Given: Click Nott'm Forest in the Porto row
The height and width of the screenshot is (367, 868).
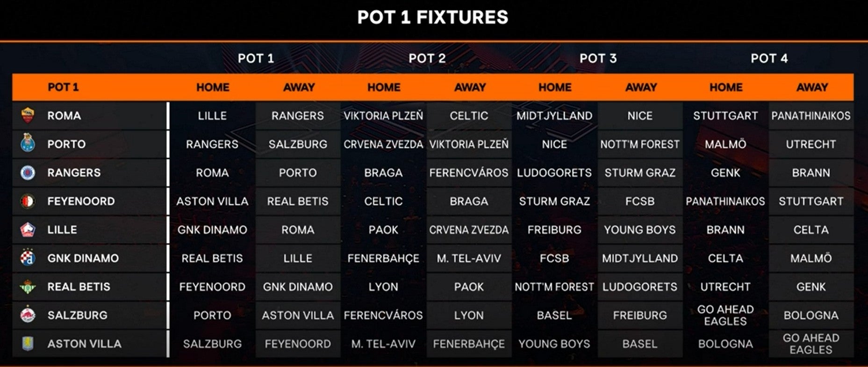Looking at the screenshot, I should click(639, 144).
